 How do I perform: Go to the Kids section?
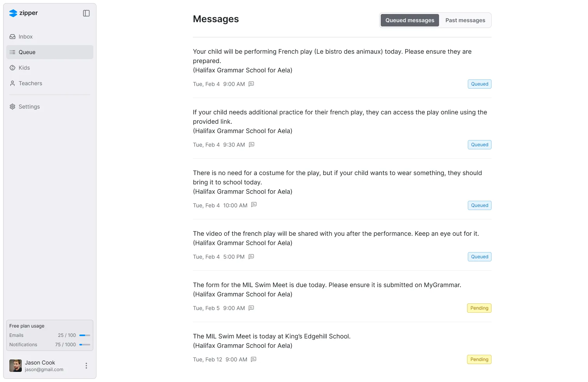coord(24,68)
